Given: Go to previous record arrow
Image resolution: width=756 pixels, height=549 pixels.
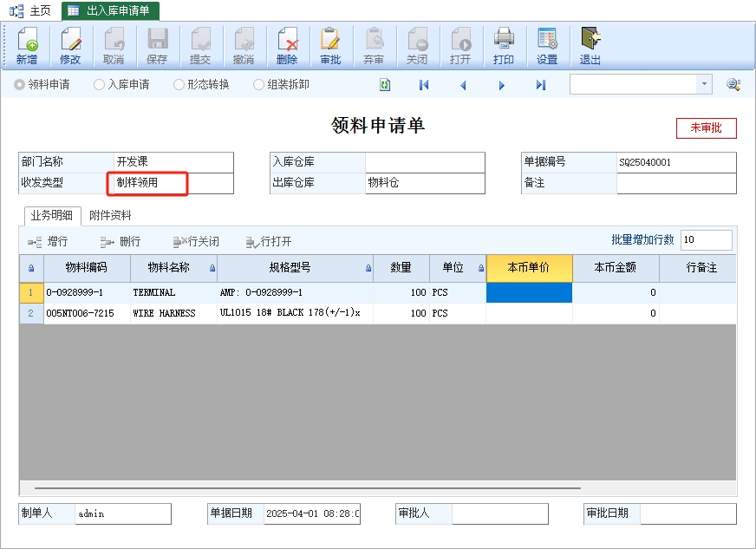Looking at the screenshot, I should (x=463, y=85).
